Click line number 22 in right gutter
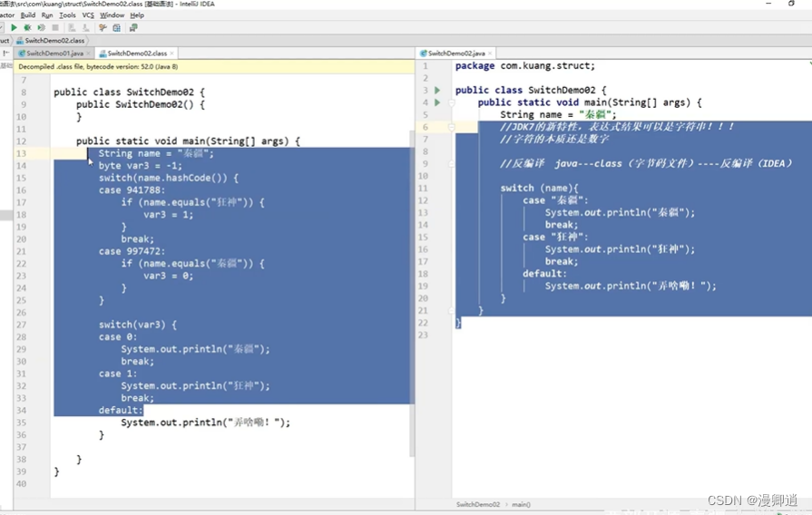 click(x=423, y=323)
